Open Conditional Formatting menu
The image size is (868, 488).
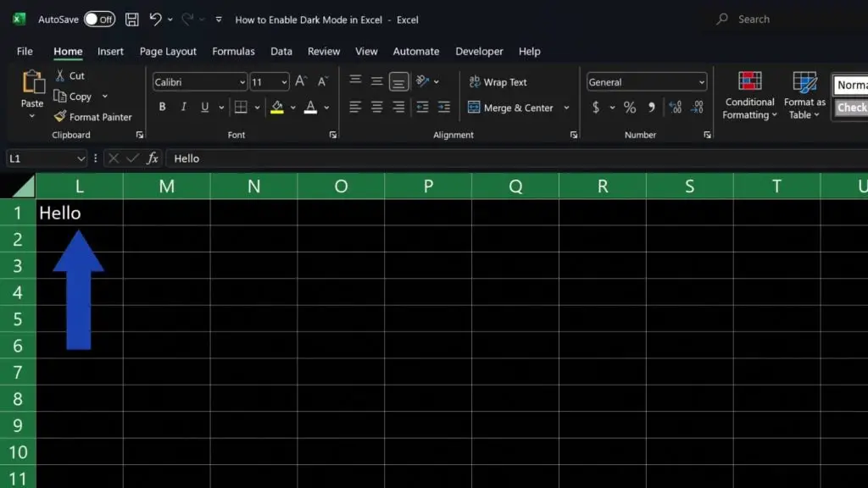pos(749,95)
